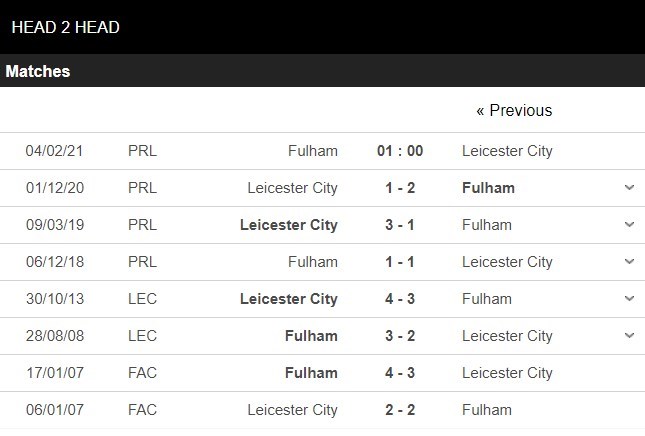Click the LEC competition label on 30/10/13

pos(142,299)
